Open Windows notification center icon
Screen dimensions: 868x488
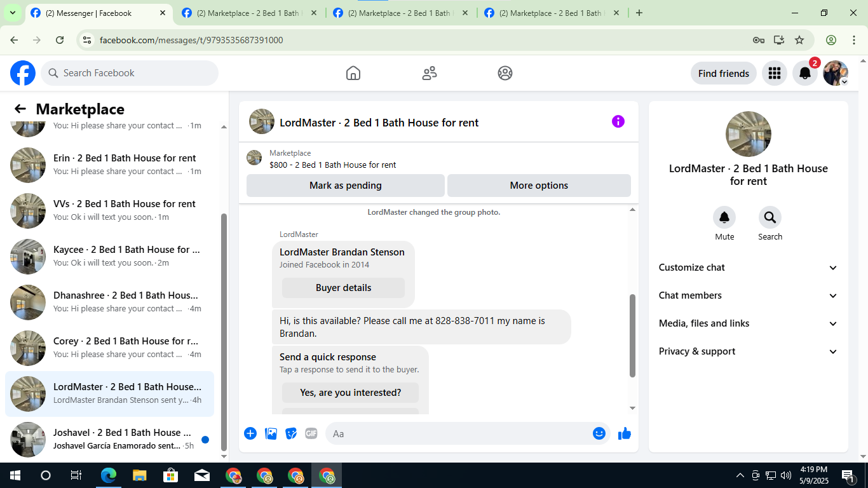(x=848, y=475)
